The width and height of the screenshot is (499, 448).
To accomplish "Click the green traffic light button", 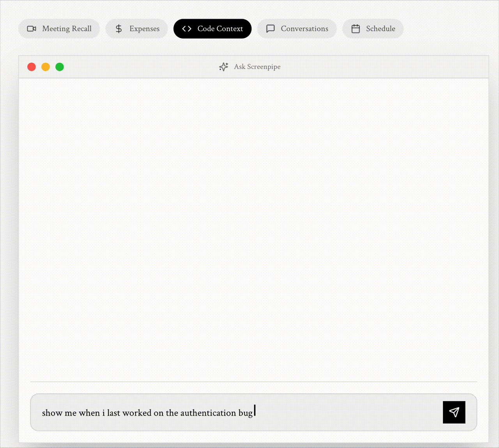I will click(60, 67).
